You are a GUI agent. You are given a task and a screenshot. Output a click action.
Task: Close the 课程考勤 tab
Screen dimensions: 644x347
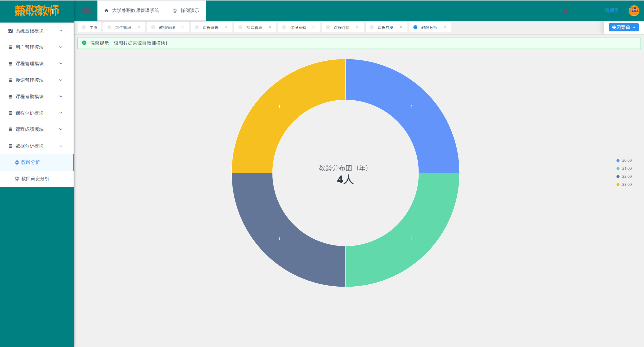click(313, 27)
